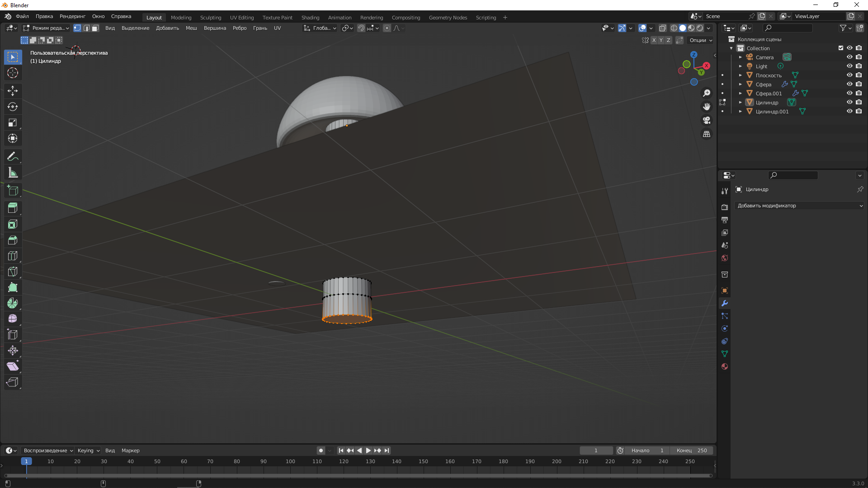Activate the Cursor tool
Screen dimensions: 868x488
(13, 73)
